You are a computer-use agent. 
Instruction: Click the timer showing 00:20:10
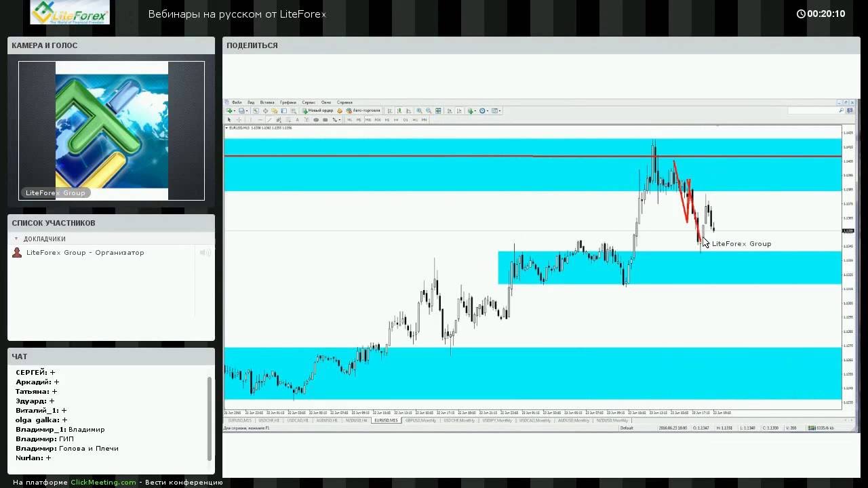point(821,14)
